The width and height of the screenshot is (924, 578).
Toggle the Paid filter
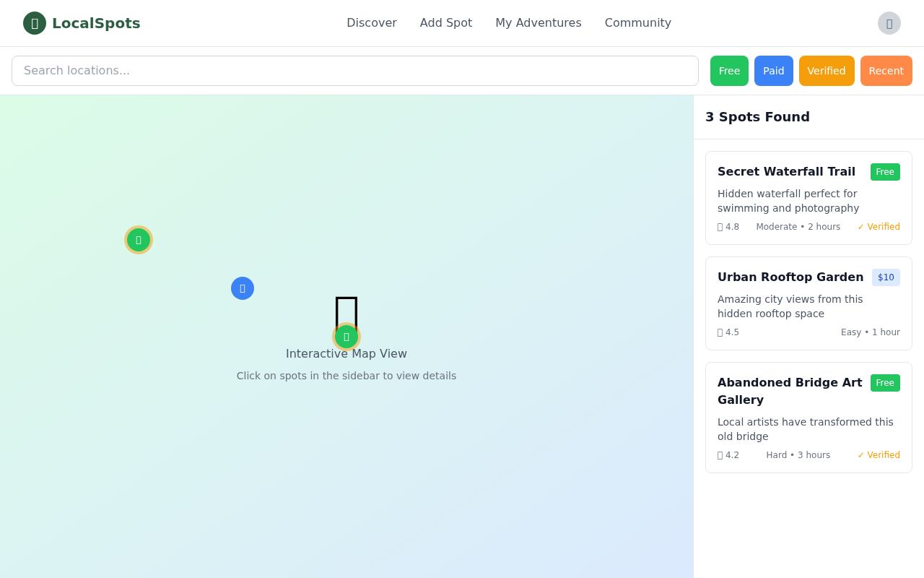[773, 70]
